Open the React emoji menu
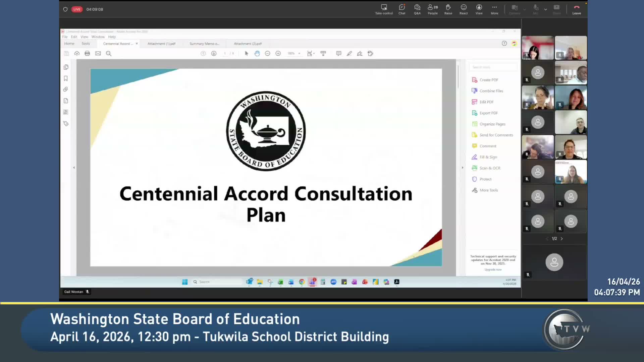This screenshot has height=362, width=644. [463, 9]
